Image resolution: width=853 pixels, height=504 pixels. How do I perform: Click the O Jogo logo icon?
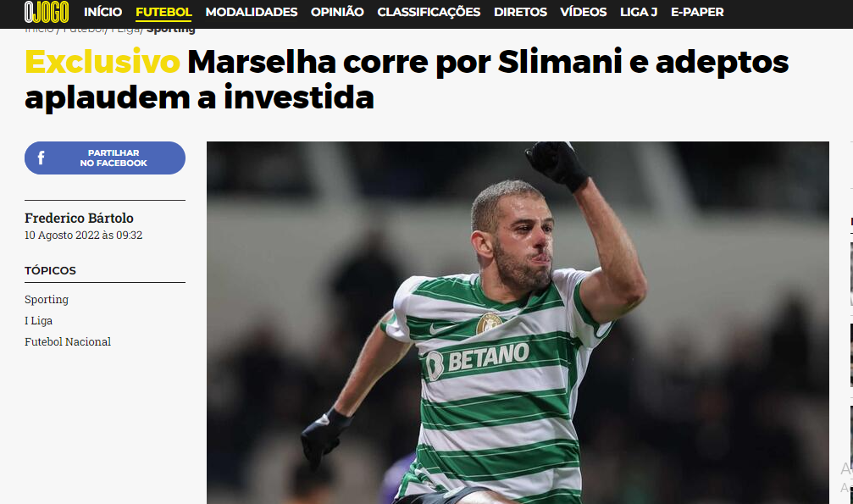(47, 12)
